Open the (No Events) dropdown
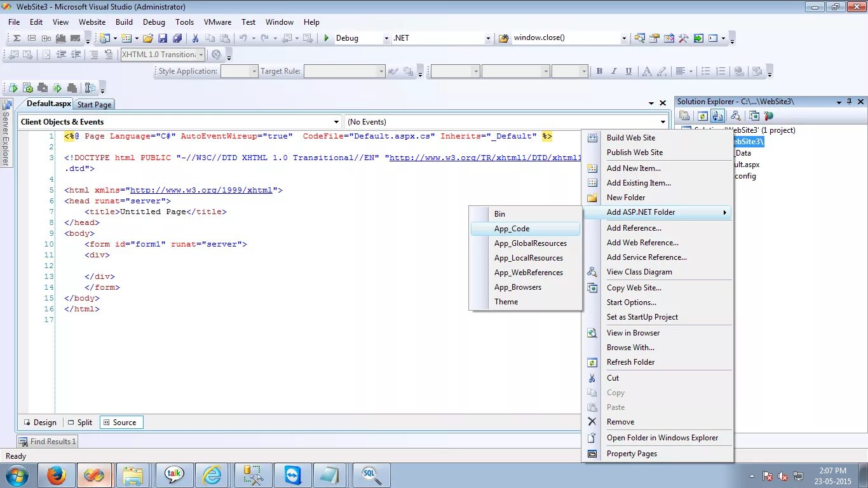This screenshot has width=868, height=488. point(663,122)
